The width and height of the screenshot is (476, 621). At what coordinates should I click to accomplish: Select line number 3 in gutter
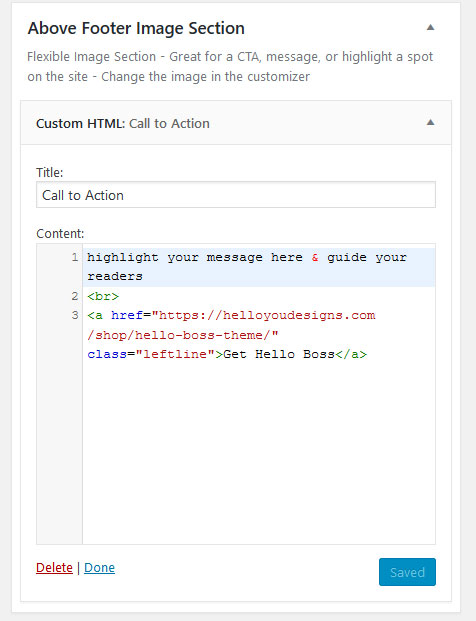pos(75,315)
